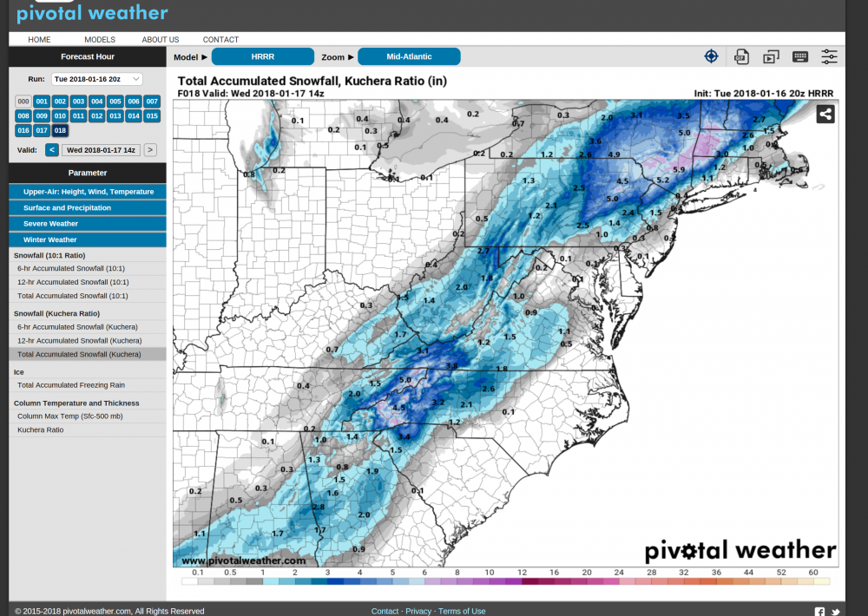Screen dimensions: 868x616
Task: Select forecast hour 005
Action: tap(115, 102)
